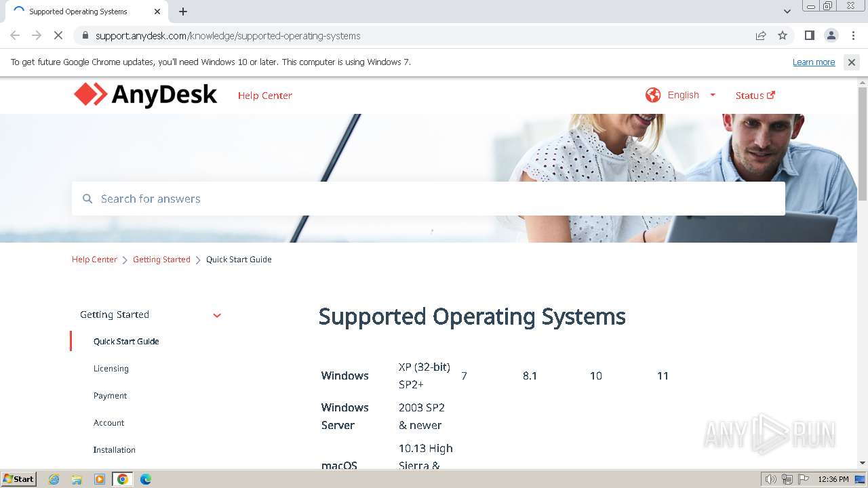868x488 pixels.
Task: Open File Explorer from taskbar
Action: point(77,479)
